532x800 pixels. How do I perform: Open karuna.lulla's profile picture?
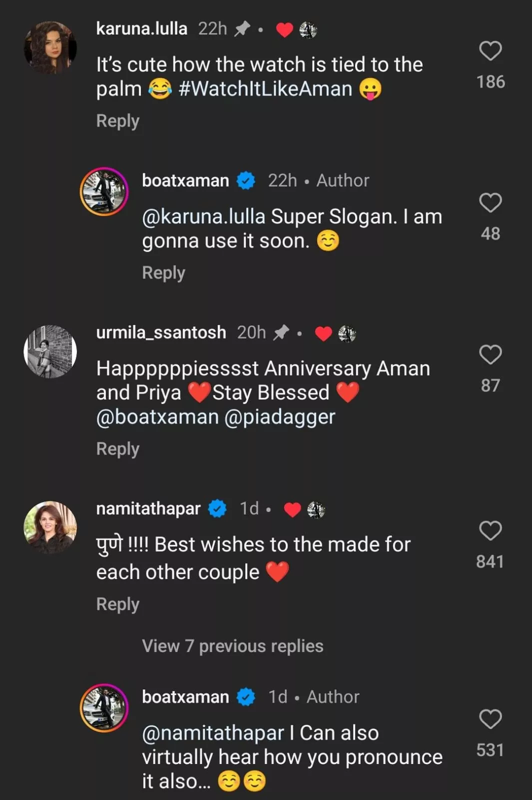pos(50,48)
